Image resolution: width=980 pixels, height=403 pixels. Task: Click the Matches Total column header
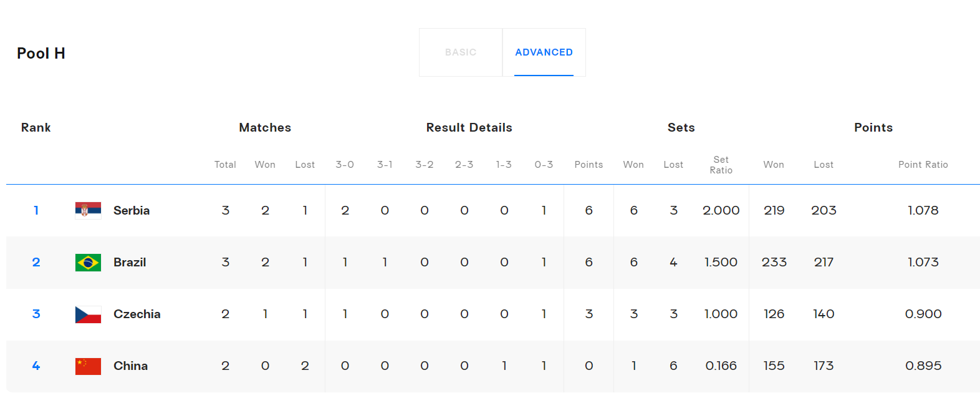click(x=225, y=165)
